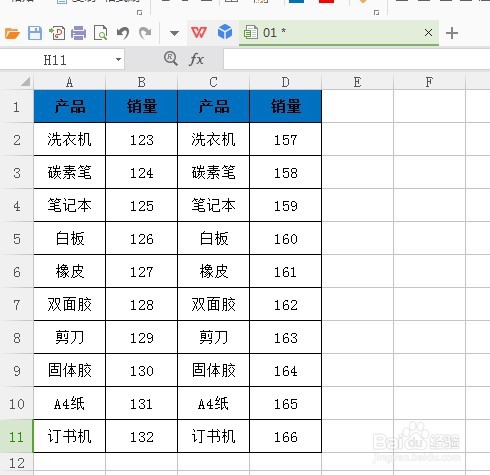Select cell A5 白板
490x475 pixels.
click(x=69, y=238)
